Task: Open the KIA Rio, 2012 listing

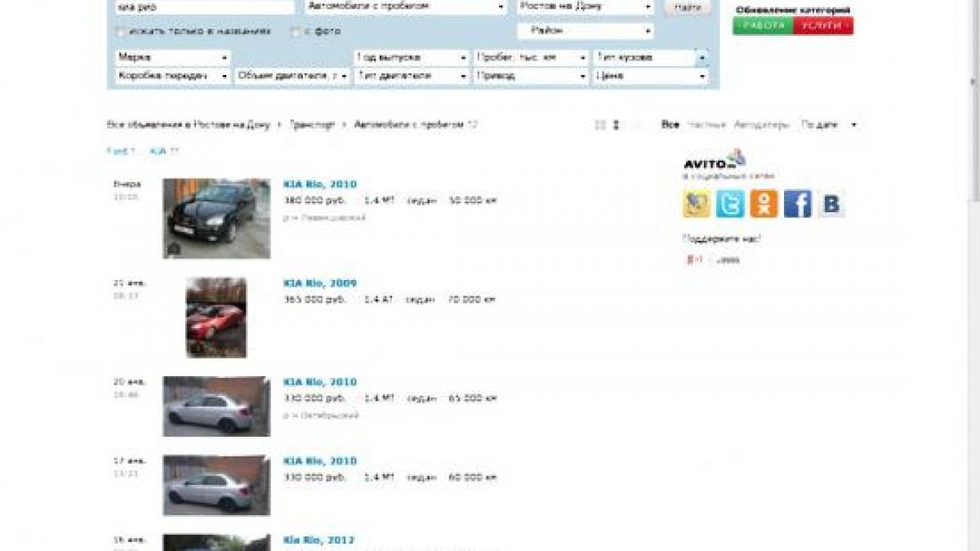Action: click(319, 540)
